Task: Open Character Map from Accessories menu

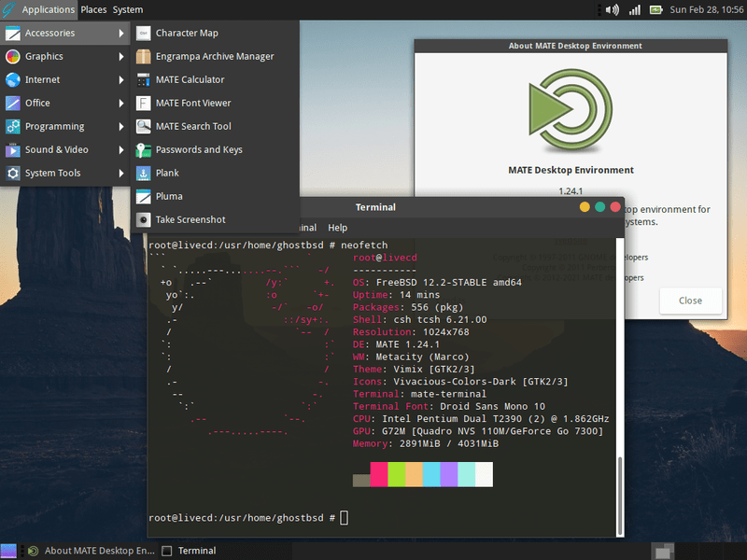Action: pos(216,33)
